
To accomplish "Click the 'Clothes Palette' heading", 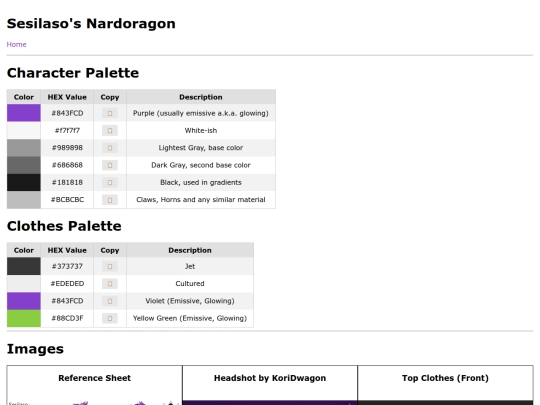I will pos(64,226).
